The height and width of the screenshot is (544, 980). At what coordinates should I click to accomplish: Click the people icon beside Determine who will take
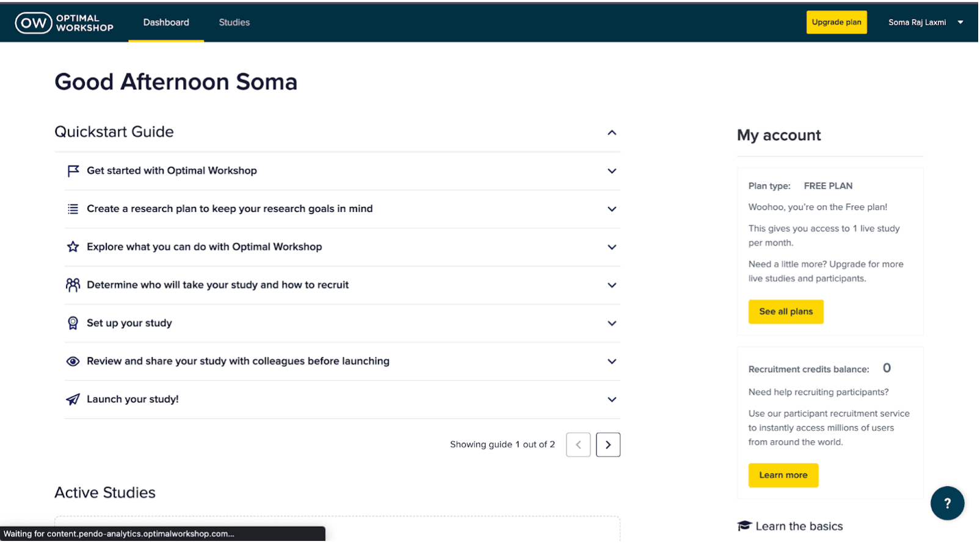click(73, 285)
